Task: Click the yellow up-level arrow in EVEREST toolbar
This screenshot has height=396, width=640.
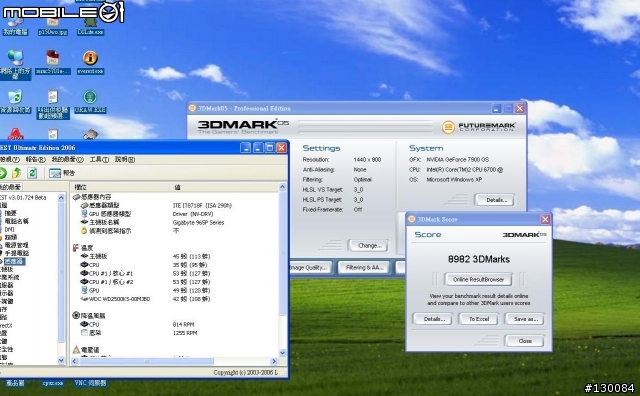Action: [16, 173]
